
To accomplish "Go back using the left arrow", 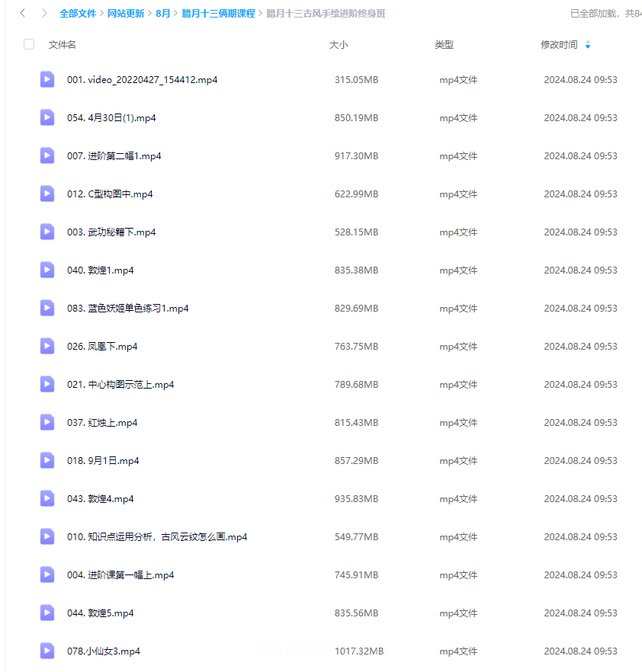I will (22, 13).
